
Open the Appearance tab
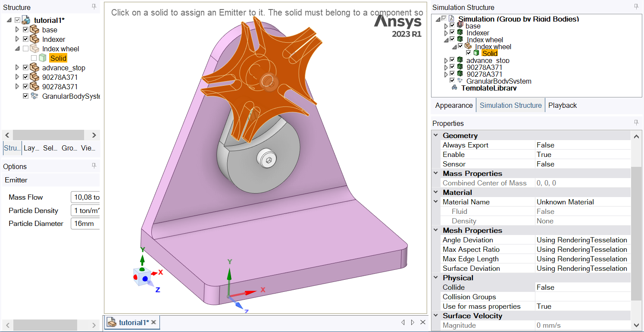[453, 105]
